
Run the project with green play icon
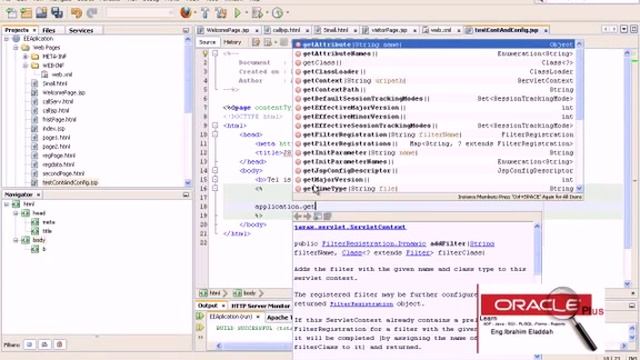pos(238,13)
